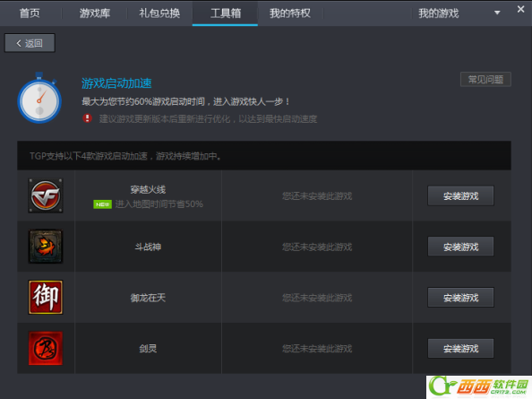Click the red warning exclamation icon
Viewport: 532px width, 399px height.
pyautogui.click(x=87, y=118)
